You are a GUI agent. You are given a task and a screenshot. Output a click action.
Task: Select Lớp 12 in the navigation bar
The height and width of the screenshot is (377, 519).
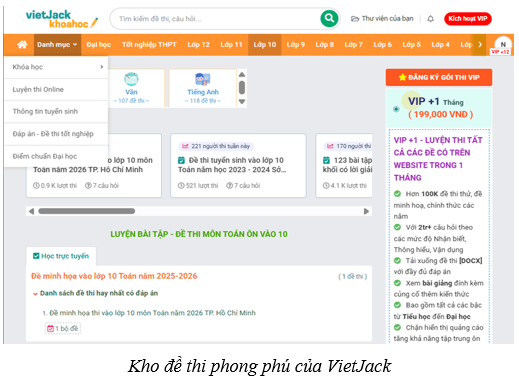pyautogui.click(x=198, y=44)
